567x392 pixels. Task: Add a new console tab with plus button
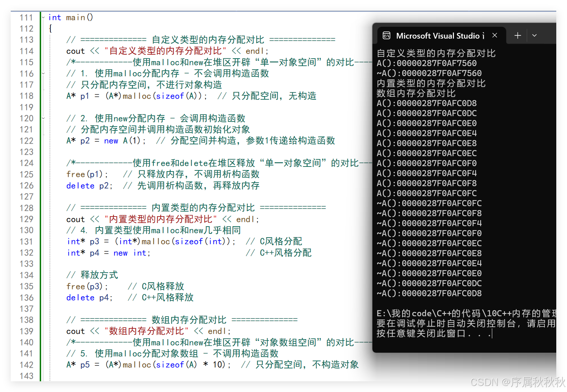click(x=518, y=35)
